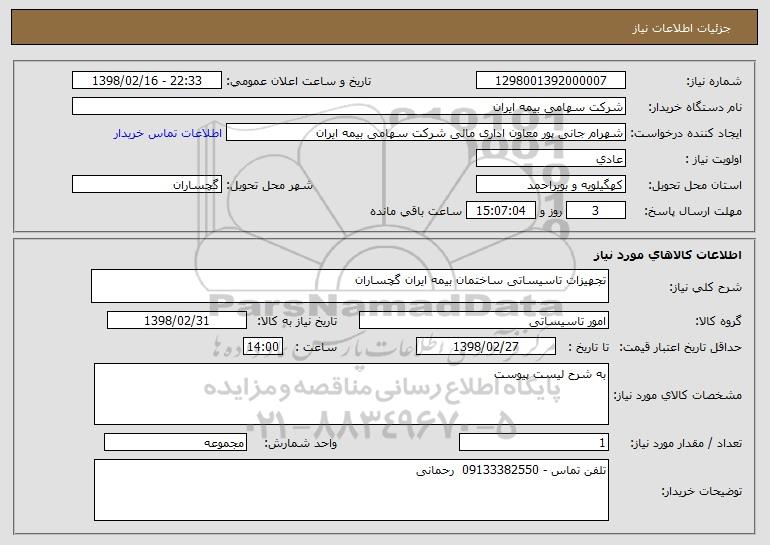
Task: Click the price validity date field 1398/02/27
Action: (486, 347)
